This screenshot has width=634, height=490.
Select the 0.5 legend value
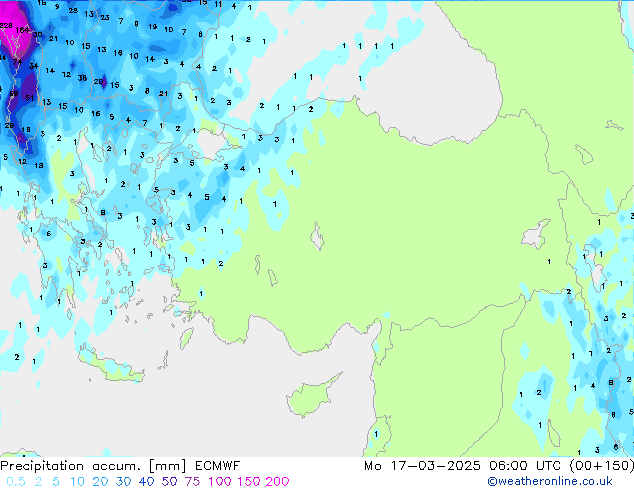[x=16, y=482]
